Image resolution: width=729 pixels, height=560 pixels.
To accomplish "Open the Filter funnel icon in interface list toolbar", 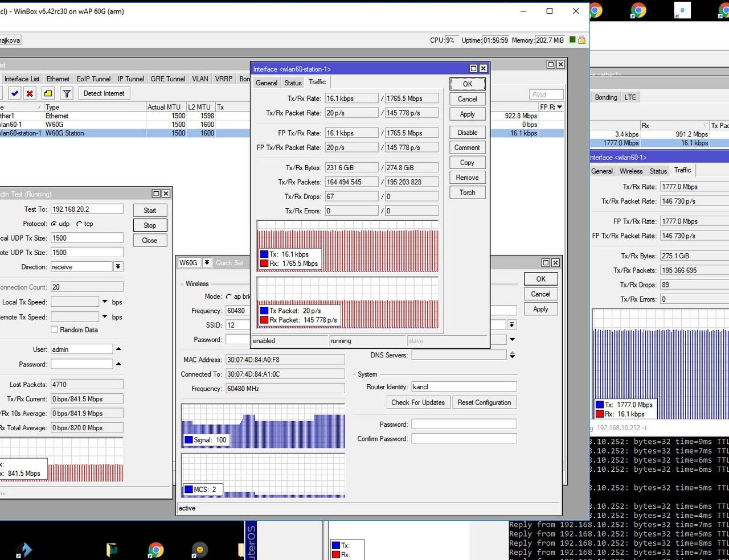I will pos(67,93).
